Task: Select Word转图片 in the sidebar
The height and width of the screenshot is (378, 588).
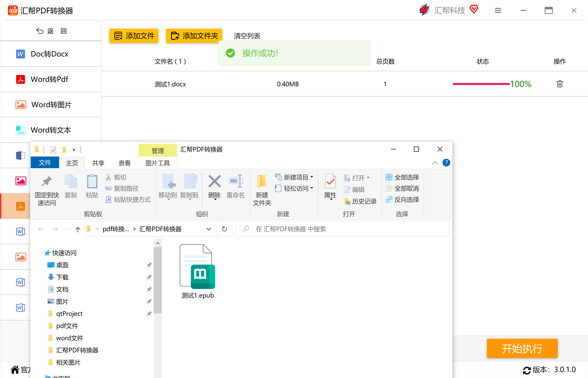Action: [51, 105]
